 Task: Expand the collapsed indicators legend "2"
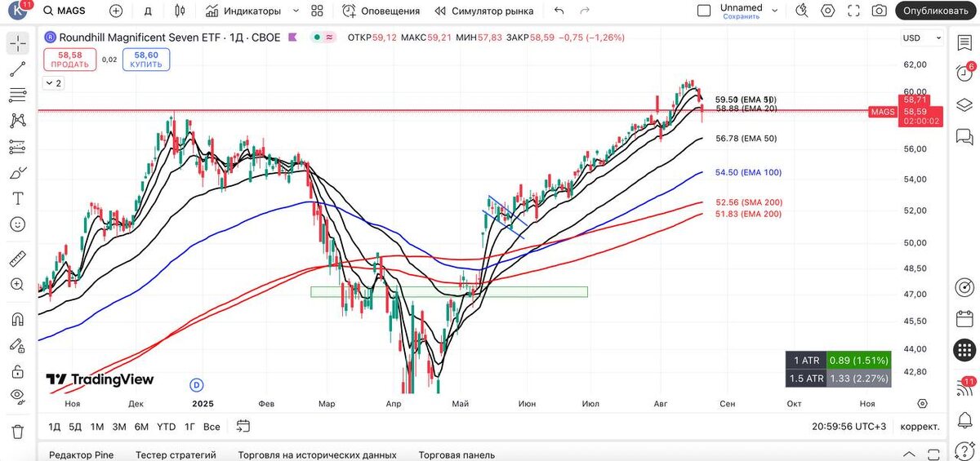53,83
